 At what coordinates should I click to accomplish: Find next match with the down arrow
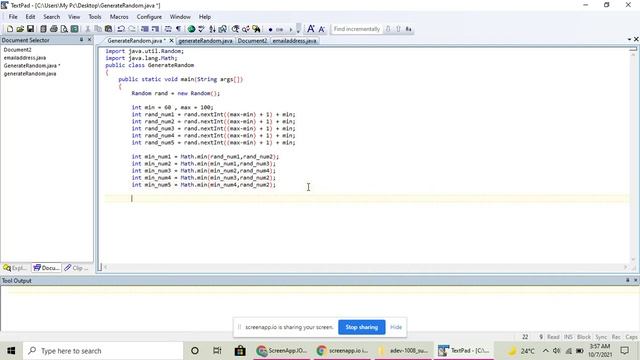pyautogui.click(x=388, y=29)
